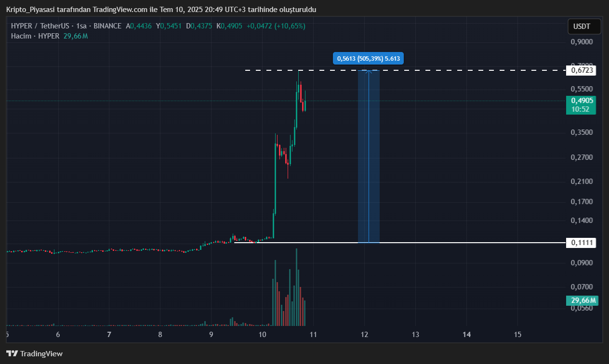
Task: Click the 0,9000 price scale label
Action: pos(582,42)
